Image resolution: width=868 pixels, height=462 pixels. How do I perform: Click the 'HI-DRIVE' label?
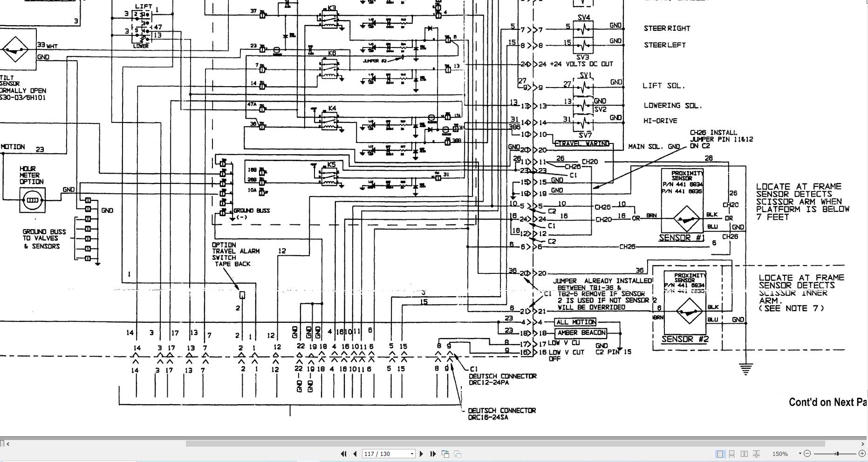[x=660, y=121]
